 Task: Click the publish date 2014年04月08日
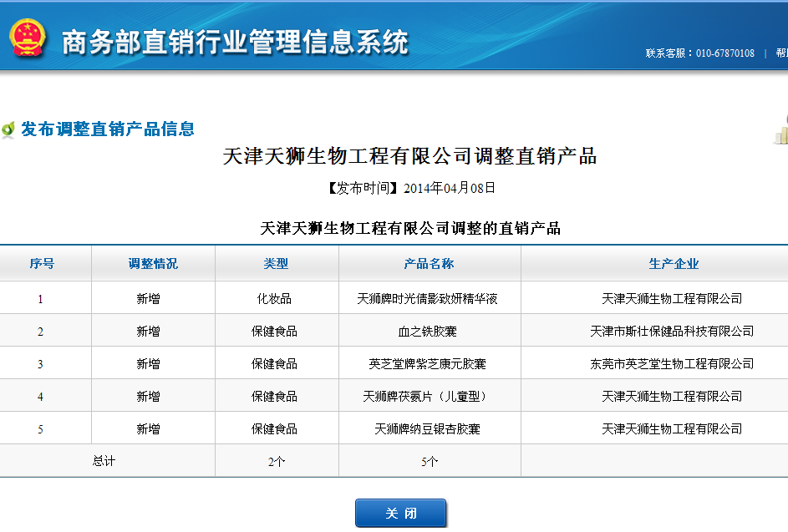point(450,189)
